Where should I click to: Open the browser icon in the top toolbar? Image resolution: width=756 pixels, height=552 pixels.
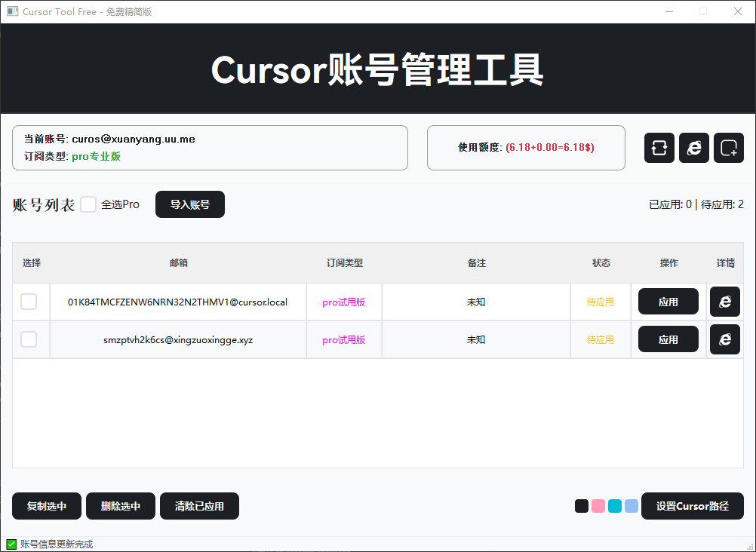(x=693, y=148)
